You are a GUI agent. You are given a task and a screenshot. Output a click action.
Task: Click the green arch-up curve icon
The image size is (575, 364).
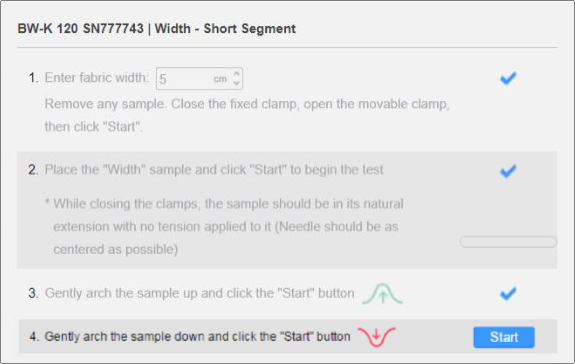(x=382, y=294)
